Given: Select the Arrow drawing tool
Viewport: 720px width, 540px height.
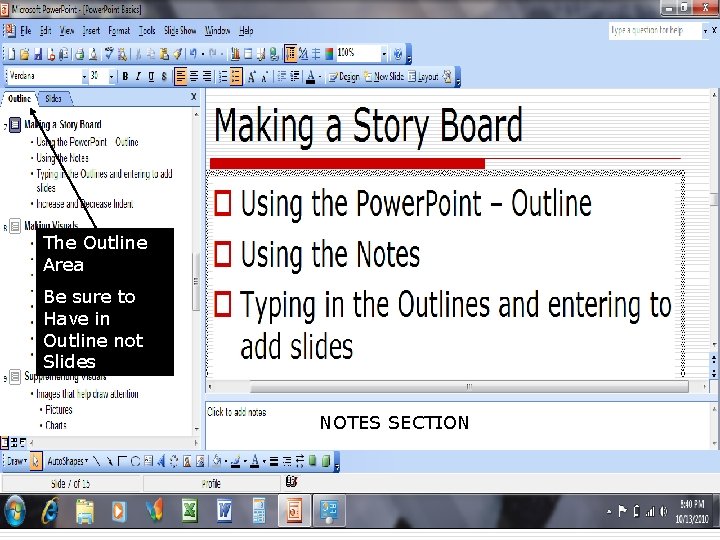Looking at the screenshot, I should [x=109, y=461].
